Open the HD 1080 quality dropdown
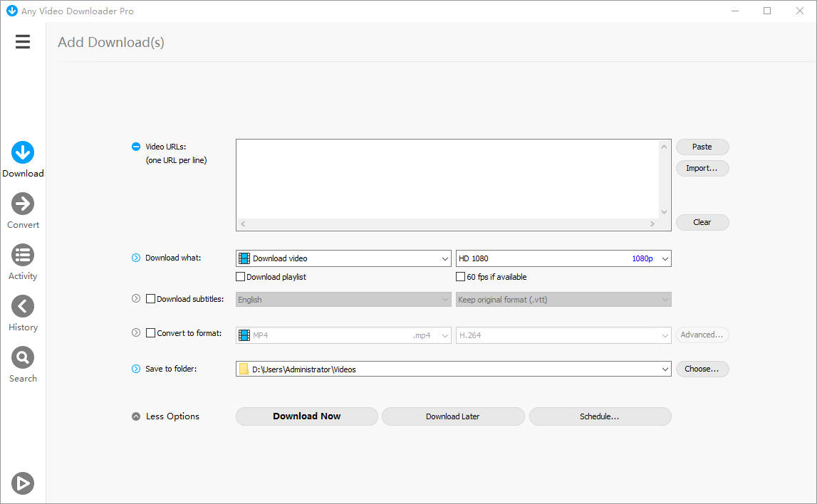Image resolution: width=817 pixels, height=504 pixels. click(563, 258)
